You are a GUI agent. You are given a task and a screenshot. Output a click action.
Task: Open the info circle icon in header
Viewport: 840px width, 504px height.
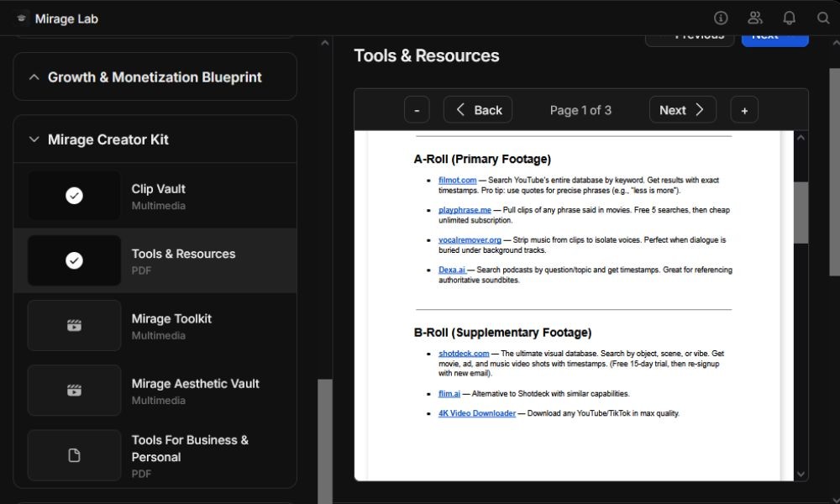[x=721, y=18]
